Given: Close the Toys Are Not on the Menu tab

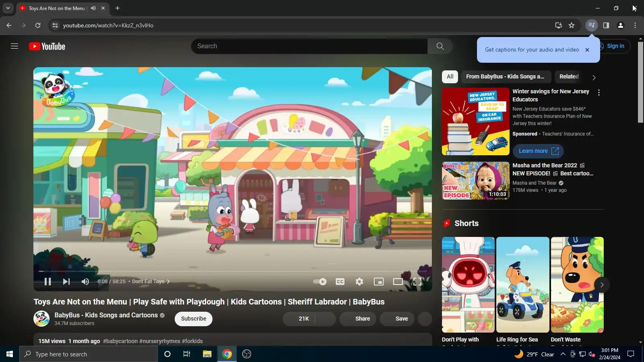Looking at the screenshot, I should 103,8.
